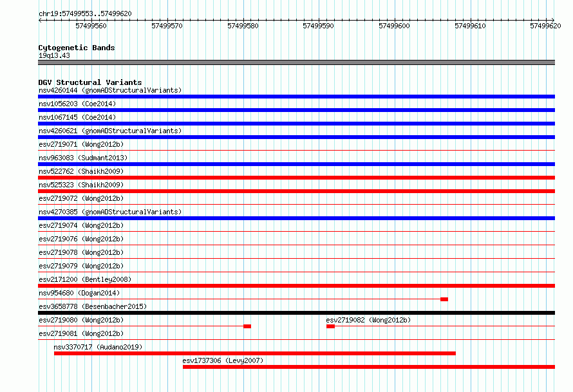Viewport: 573px width, 392px height.
Task: Click the nsv4260621 gnomAD variant label
Action: pos(110,131)
